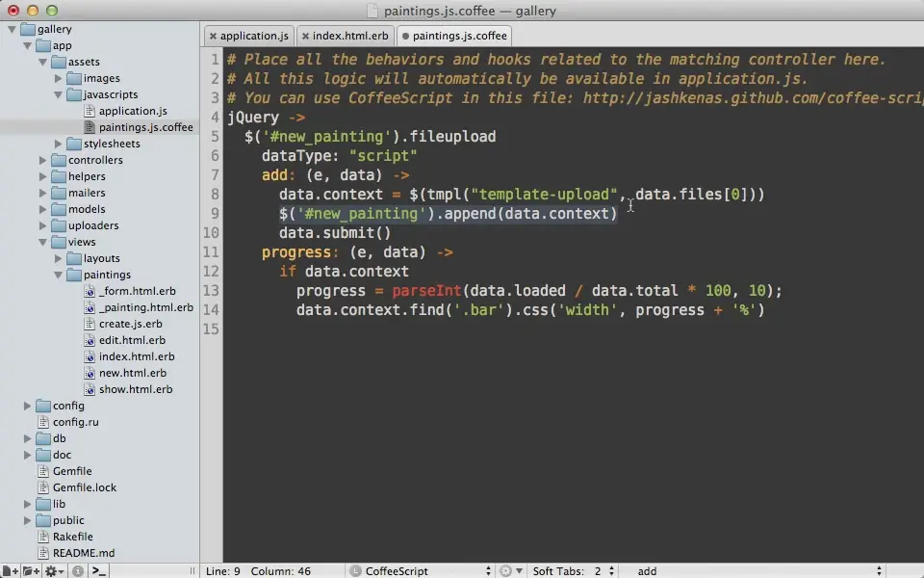Expand the images folder

[58, 78]
